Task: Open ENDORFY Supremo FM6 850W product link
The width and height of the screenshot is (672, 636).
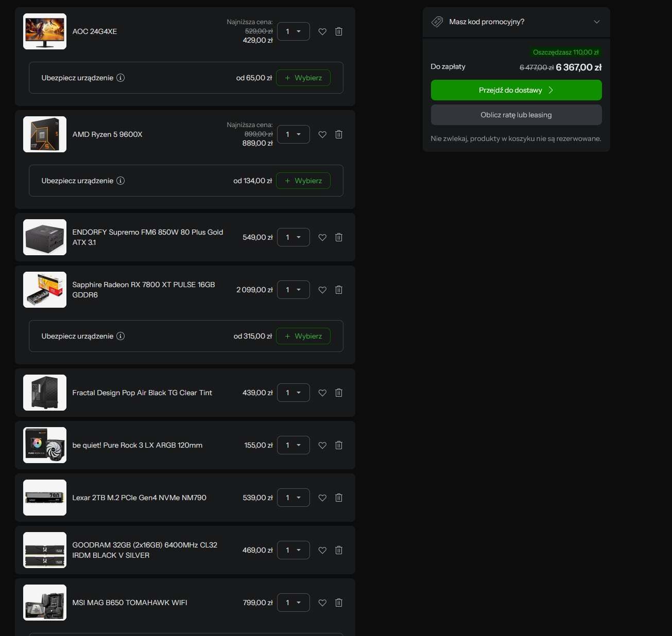Action: [148, 237]
